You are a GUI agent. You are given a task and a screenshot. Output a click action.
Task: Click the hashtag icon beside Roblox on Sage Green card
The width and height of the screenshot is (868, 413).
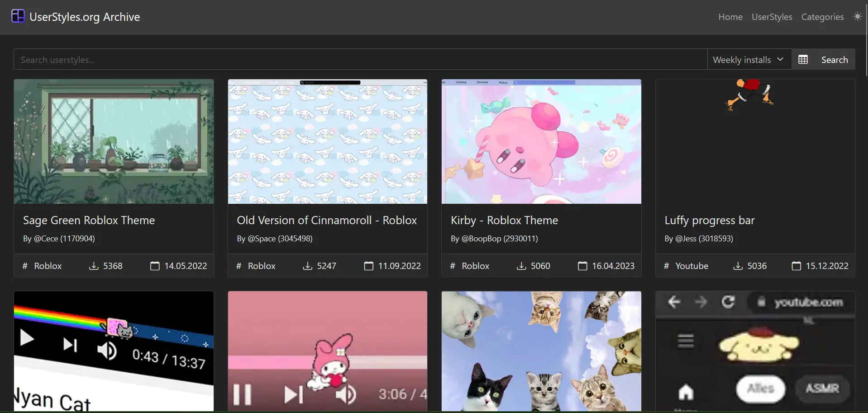pyautogui.click(x=25, y=266)
